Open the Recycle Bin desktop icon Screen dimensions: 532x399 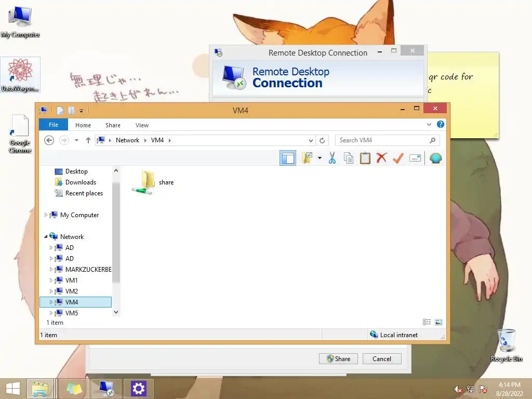pyautogui.click(x=507, y=345)
